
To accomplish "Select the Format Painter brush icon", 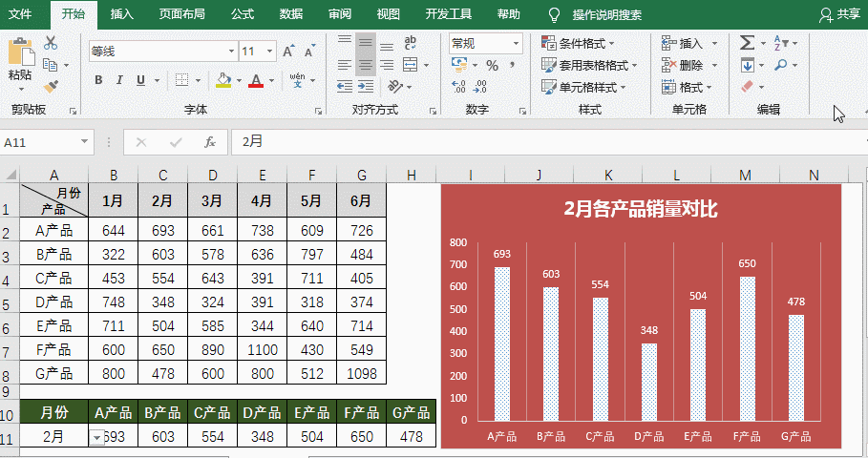I will [51, 86].
